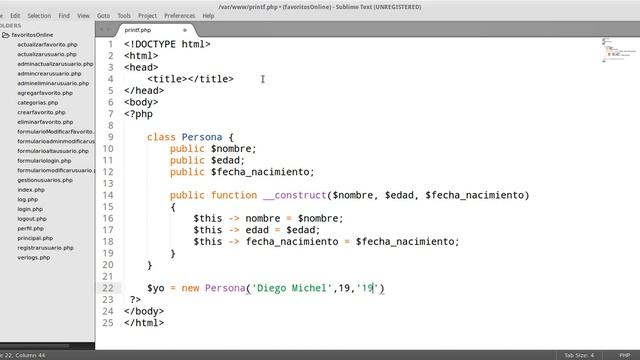Image resolution: width=640 pixels, height=360 pixels.
Task: Open verlogs.php in sidebar
Action: tap(34, 258)
